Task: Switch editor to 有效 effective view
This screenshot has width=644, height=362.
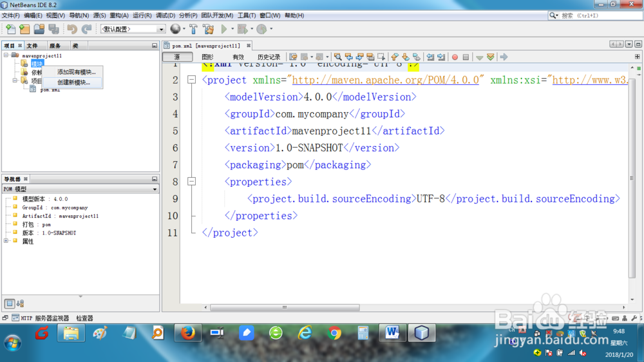Action: (238, 57)
